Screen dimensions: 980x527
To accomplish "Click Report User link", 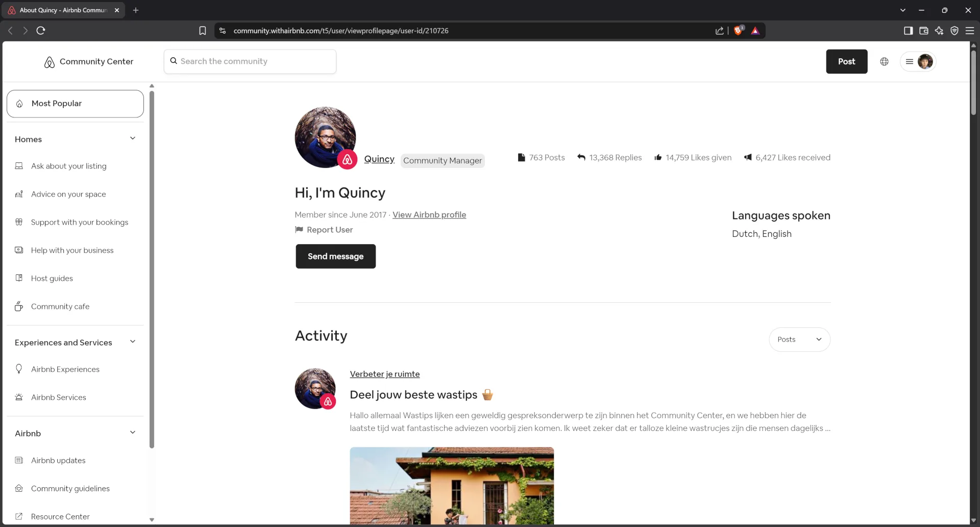I will [x=330, y=230].
